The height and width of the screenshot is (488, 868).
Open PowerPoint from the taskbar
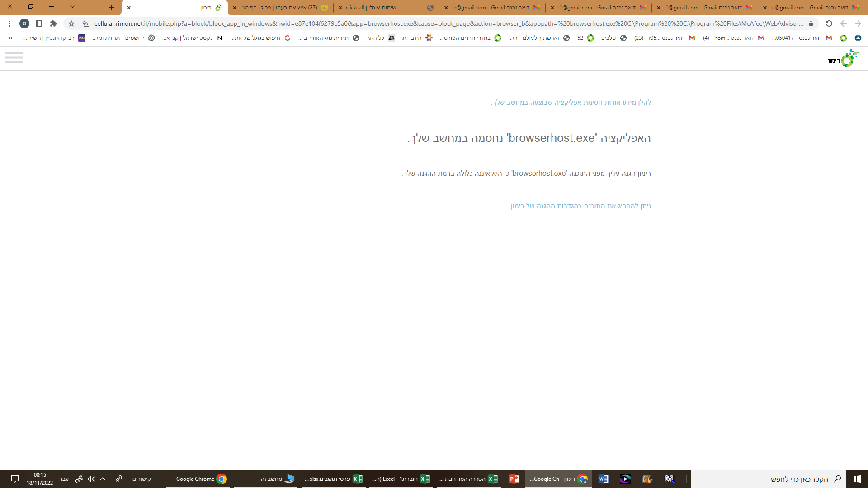tap(514, 479)
